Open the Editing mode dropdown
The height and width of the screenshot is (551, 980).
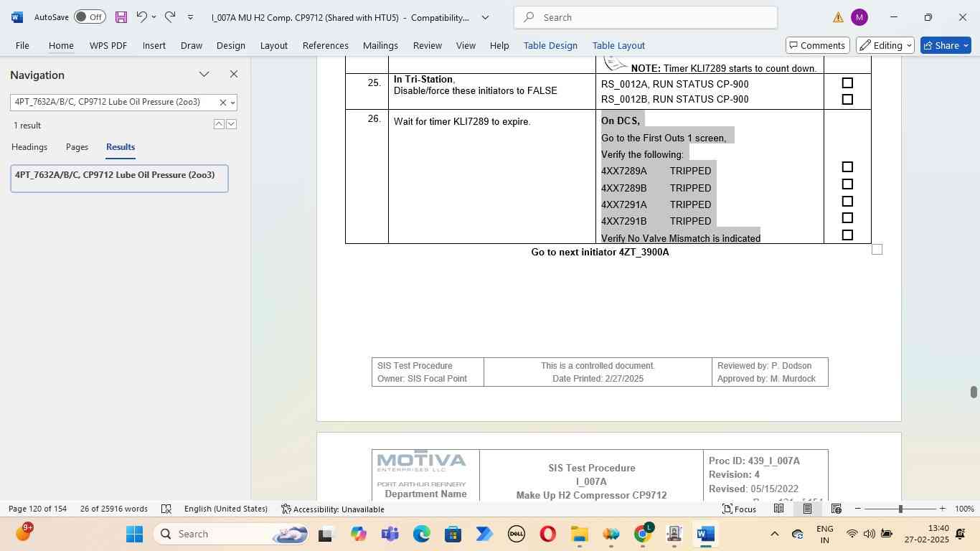[x=886, y=45]
